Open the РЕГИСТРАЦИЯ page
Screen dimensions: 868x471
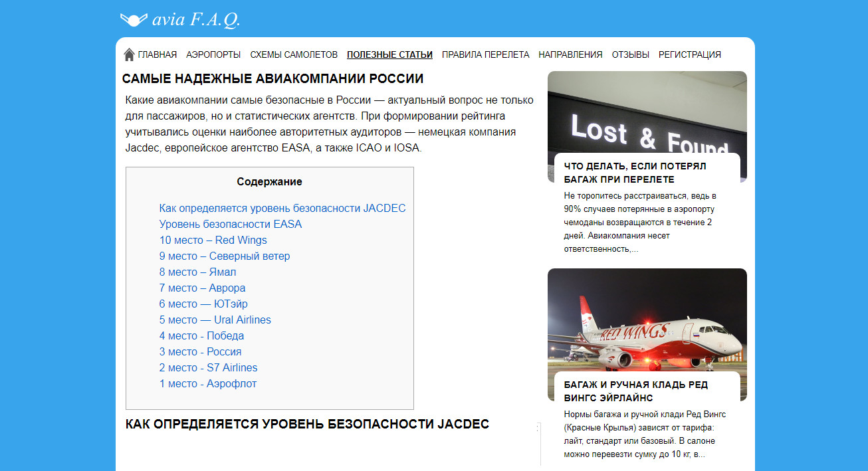coord(690,54)
